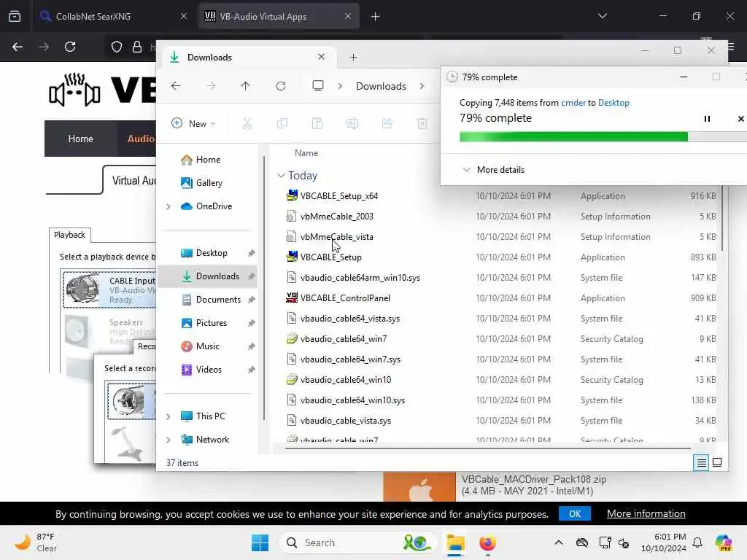Viewport: 747px width, 560px height.
Task: Expand This PC tree node
Action: tap(169, 416)
